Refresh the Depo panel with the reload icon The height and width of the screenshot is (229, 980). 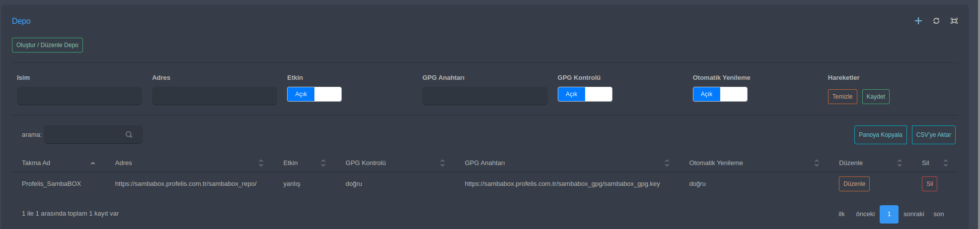click(x=936, y=21)
